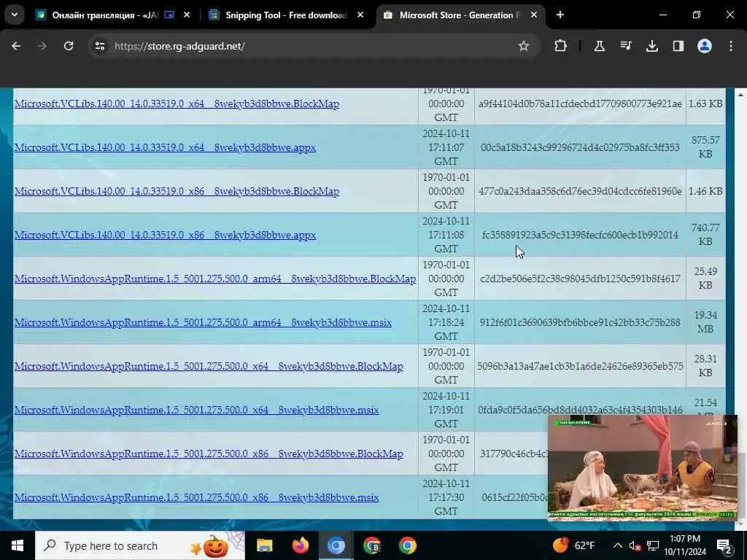Go forward to the next page

[x=42, y=46]
